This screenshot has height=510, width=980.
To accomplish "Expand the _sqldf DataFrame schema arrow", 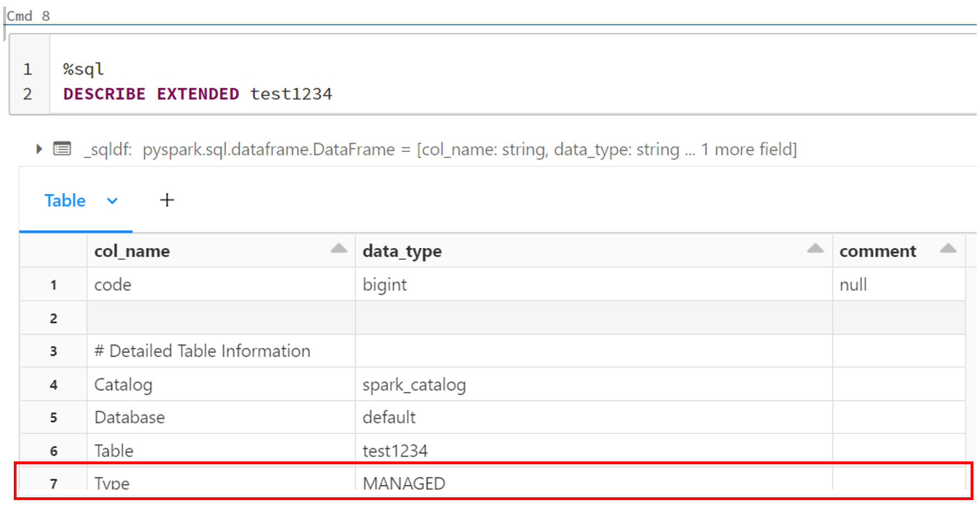I will pos(39,149).
